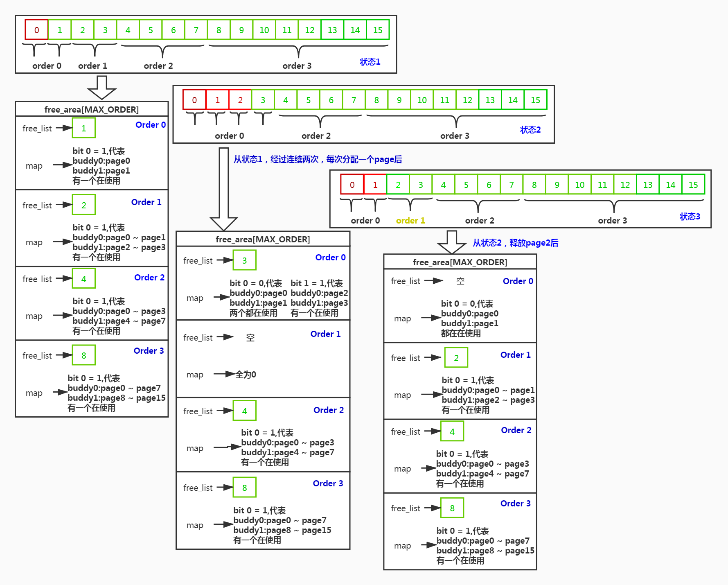This screenshot has width=728, height=585.
Task: Open the 状态2 label tab
Action: tap(530, 129)
